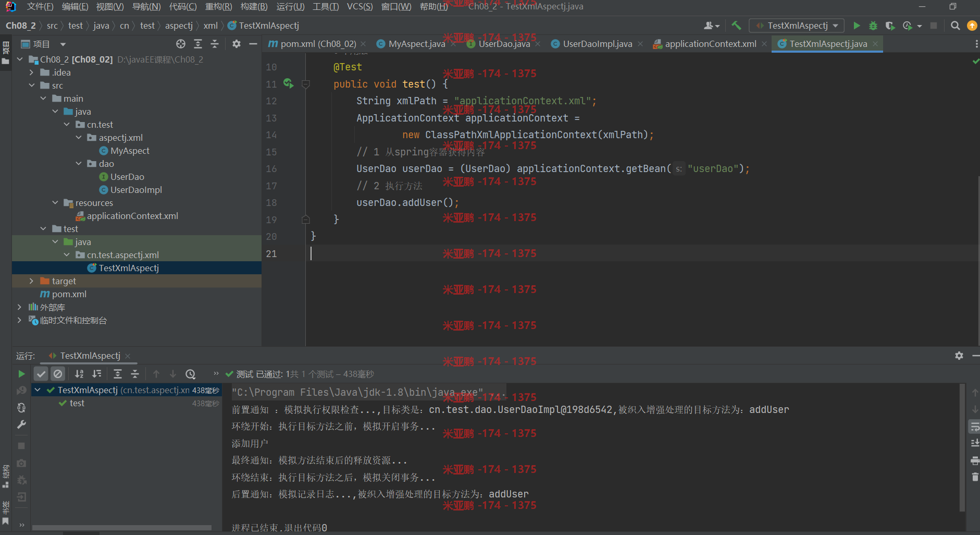The image size is (980, 535).
Task: Click the IDE update notification orange icon
Action: (x=972, y=26)
